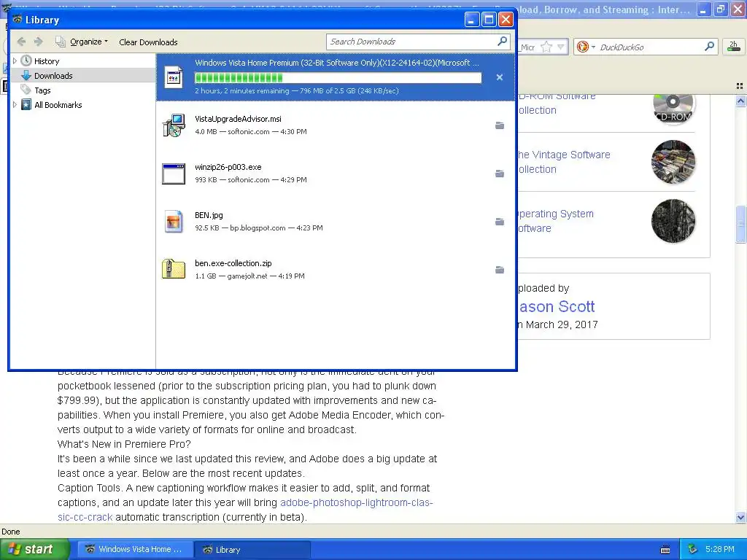Open containing folder for ben.exe-collection.zip
Viewport: 747px width, 560px height.
tap(499, 270)
